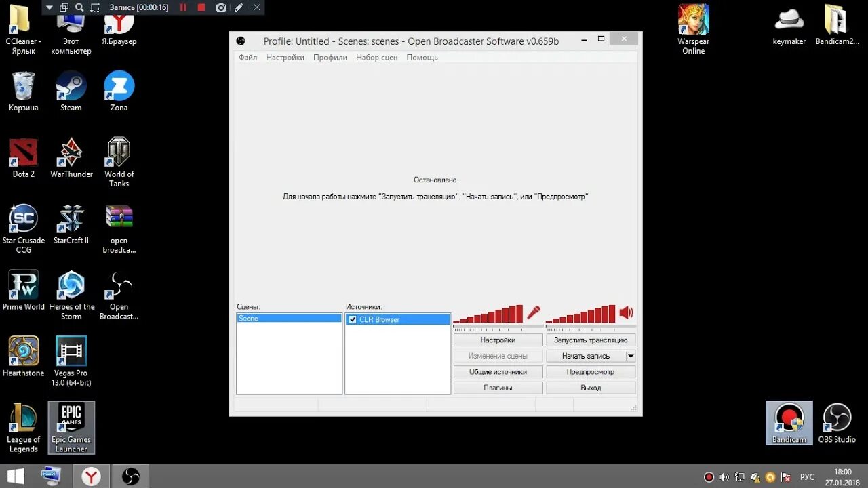This screenshot has width=868, height=488.
Task: Stop the Bandicam recording with red square
Action: 201,7
